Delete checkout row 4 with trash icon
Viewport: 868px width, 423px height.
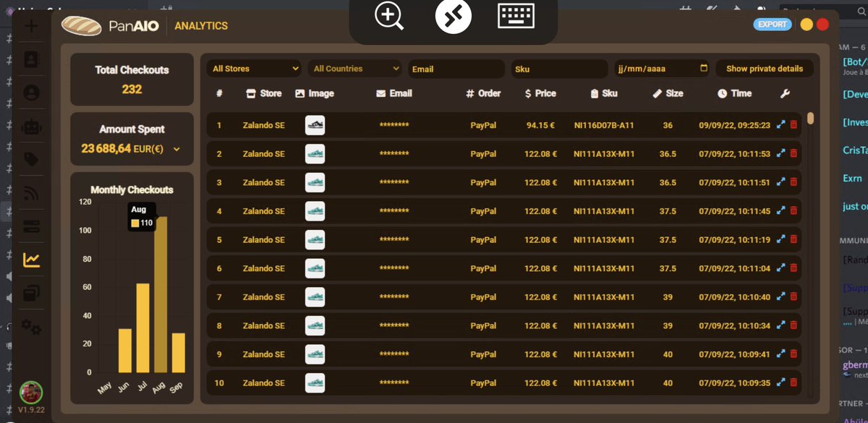[793, 211]
